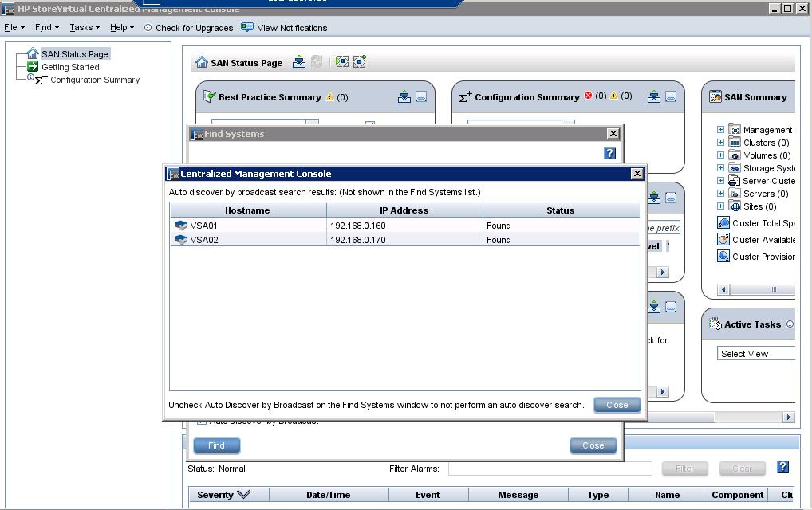This screenshot has width=812, height=510.
Task: Click the export icon in Configuration Summary panel
Action: click(654, 96)
